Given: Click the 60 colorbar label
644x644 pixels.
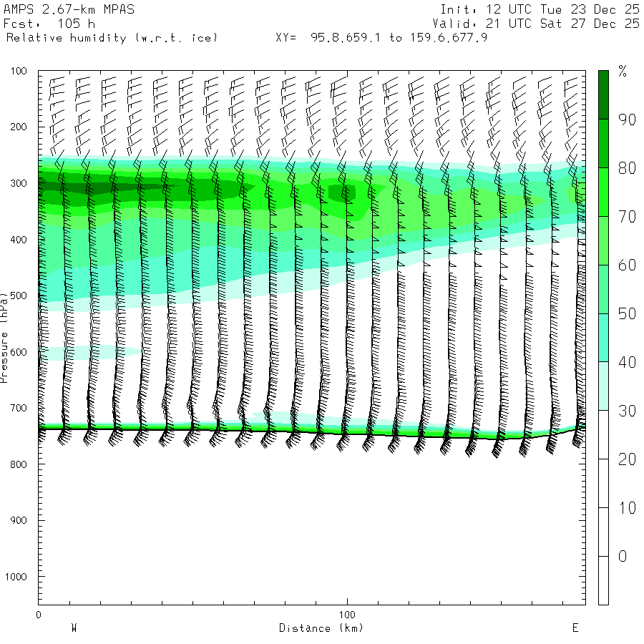Looking at the screenshot, I should 627,265.
